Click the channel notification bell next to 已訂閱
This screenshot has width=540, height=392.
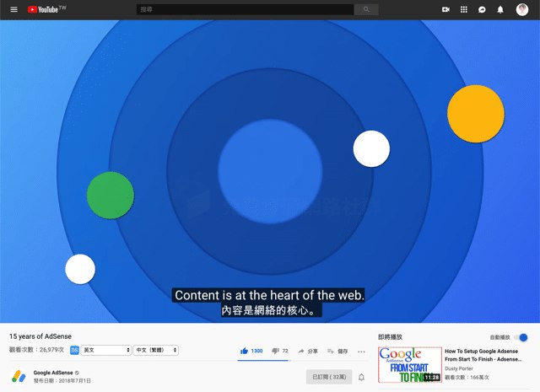click(361, 377)
